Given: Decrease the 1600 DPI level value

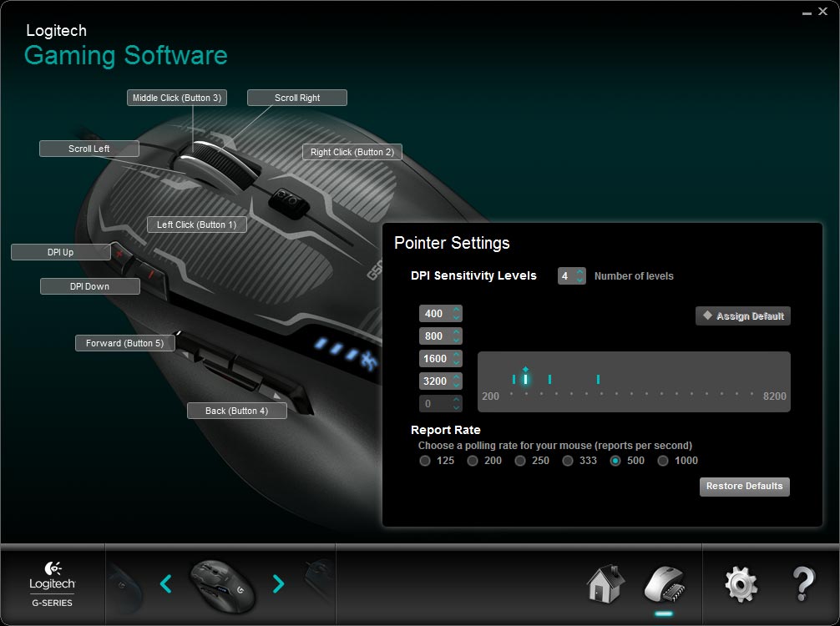Looking at the screenshot, I should coord(457,362).
